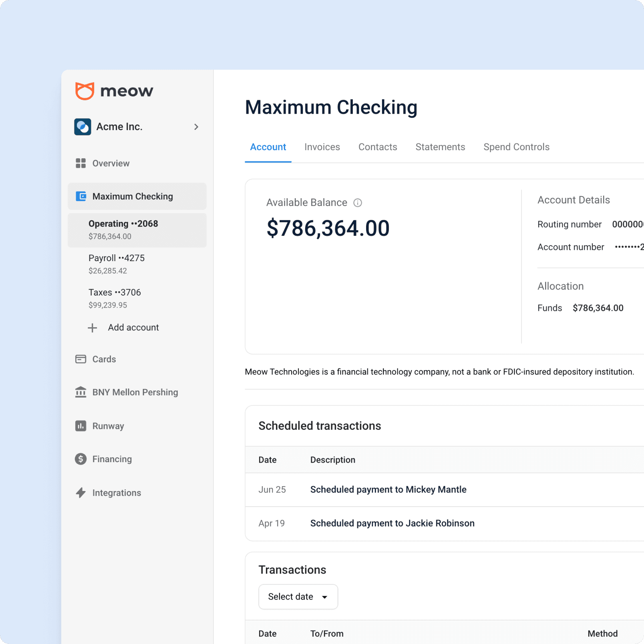This screenshot has height=644, width=644.
Task: Open the Integrations page label
Action: (117, 493)
